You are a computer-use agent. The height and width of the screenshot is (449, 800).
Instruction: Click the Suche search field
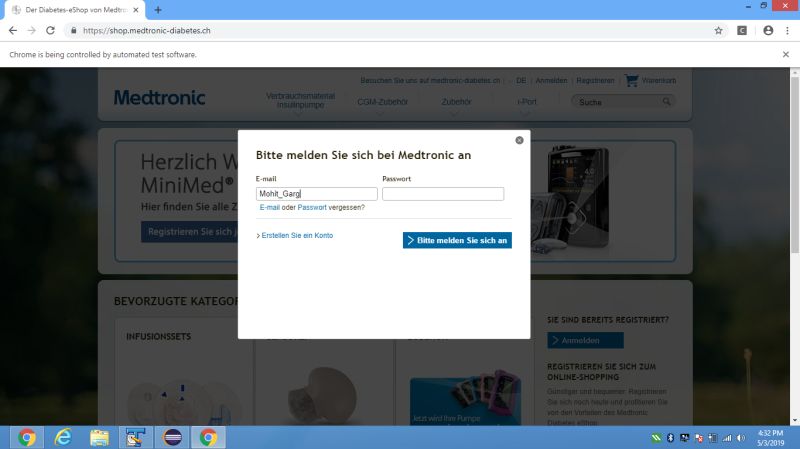[617, 102]
